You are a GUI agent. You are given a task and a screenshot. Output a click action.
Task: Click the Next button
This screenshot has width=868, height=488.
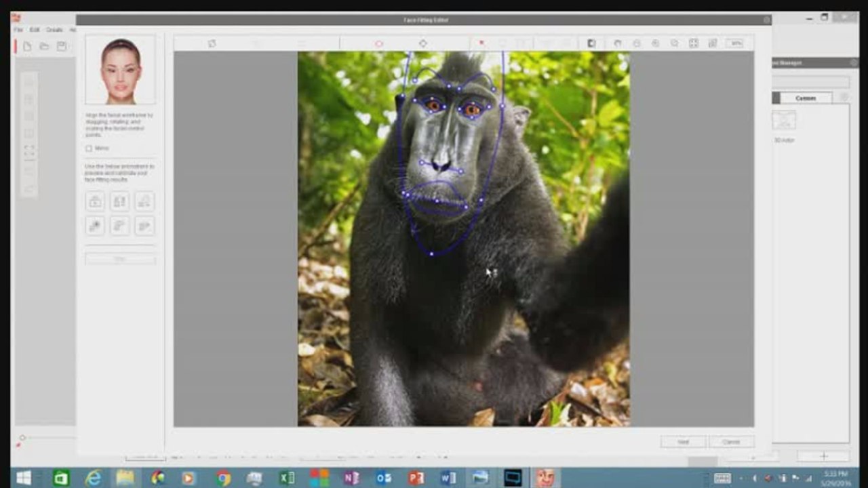pyautogui.click(x=683, y=442)
